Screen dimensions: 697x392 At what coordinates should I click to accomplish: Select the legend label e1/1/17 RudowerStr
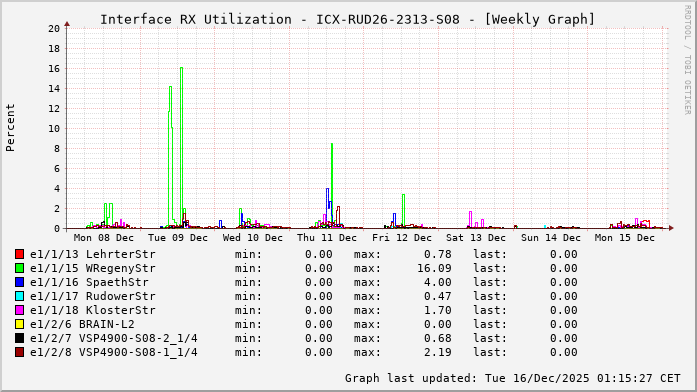pyautogui.click(x=93, y=296)
